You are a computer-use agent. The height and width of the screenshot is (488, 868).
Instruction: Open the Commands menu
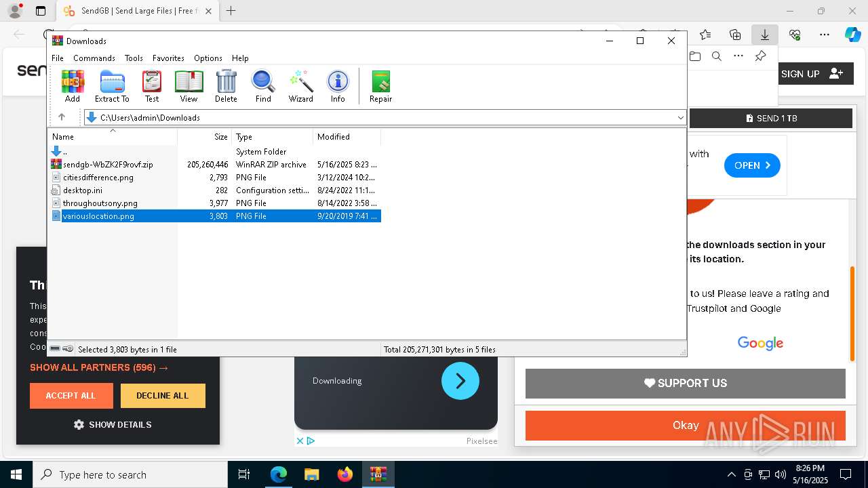point(94,58)
